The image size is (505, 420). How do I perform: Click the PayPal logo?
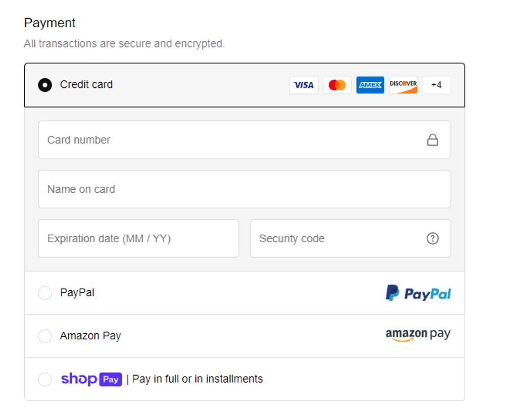click(418, 293)
